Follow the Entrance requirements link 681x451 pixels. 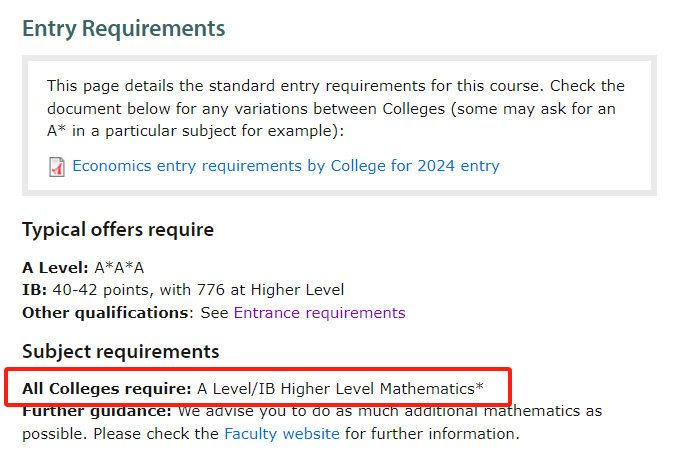[x=319, y=313]
